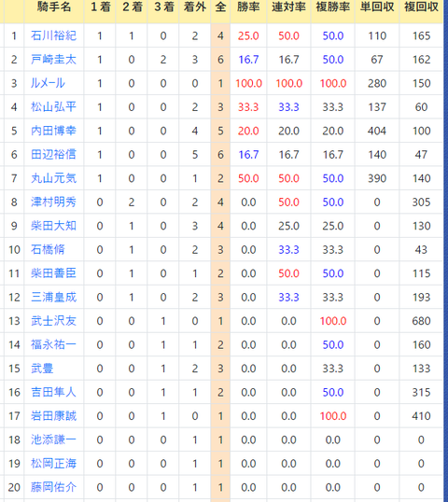The image size is (448, 502).
Task: Open jockey 戸崎圭太 link
Action: (x=53, y=59)
